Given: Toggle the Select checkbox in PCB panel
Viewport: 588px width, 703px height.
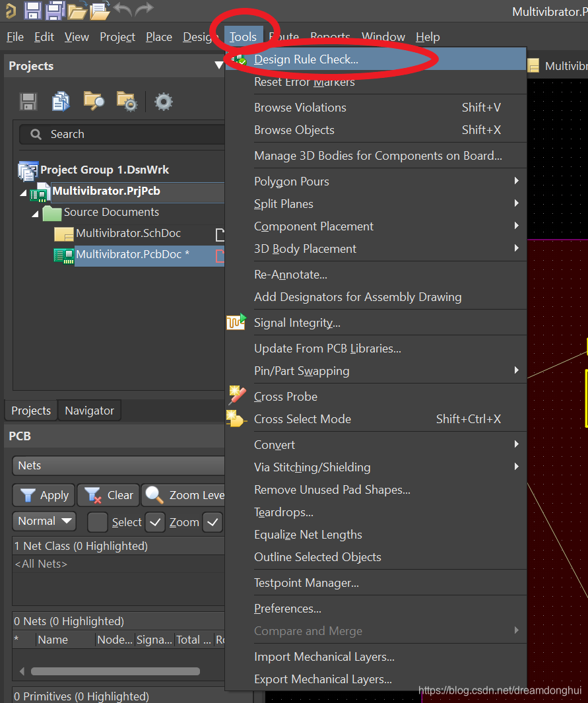Looking at the screenshot, I should 97,522.
